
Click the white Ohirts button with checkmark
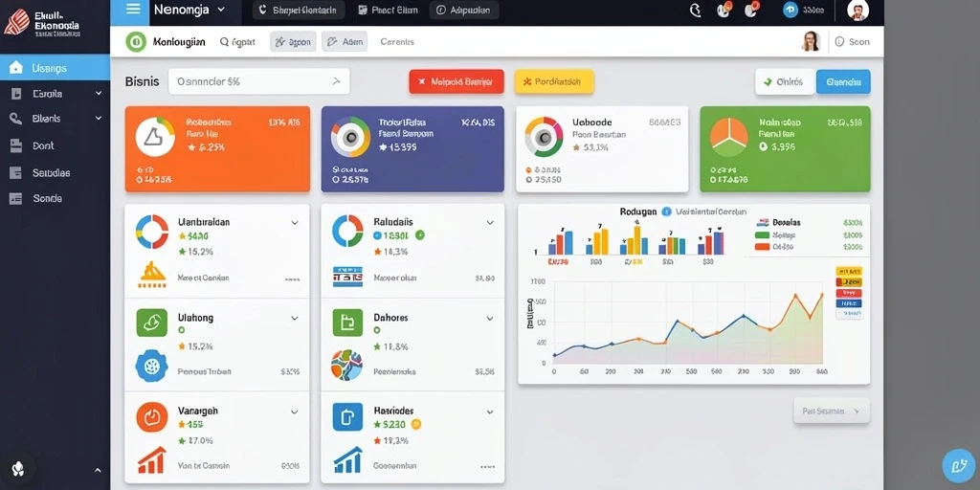coord(785,82)
